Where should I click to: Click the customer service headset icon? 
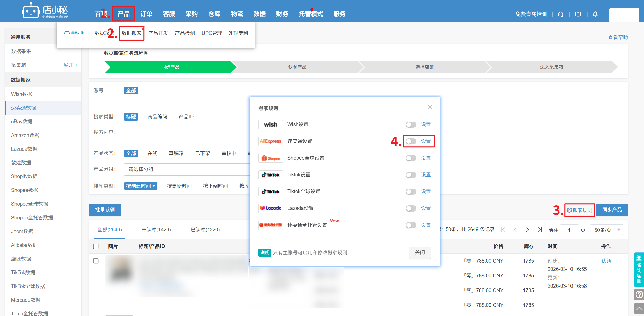pyautogui.click(x=560, y=14)
